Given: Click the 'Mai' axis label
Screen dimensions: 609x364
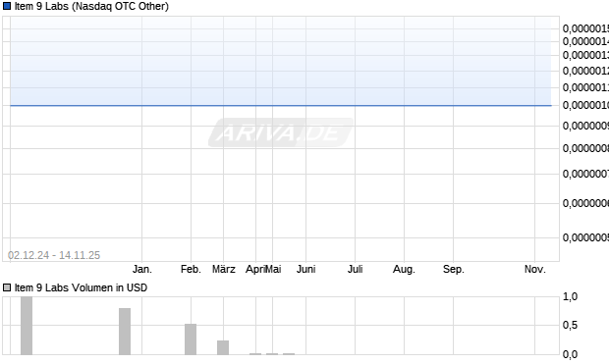Looking at the screenshot, I should (273, 269).
